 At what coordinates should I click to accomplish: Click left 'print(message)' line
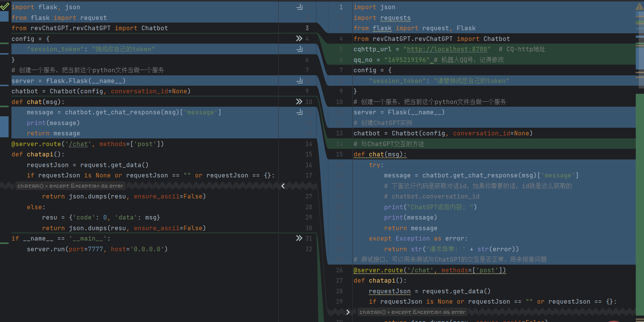coord(54,123)
